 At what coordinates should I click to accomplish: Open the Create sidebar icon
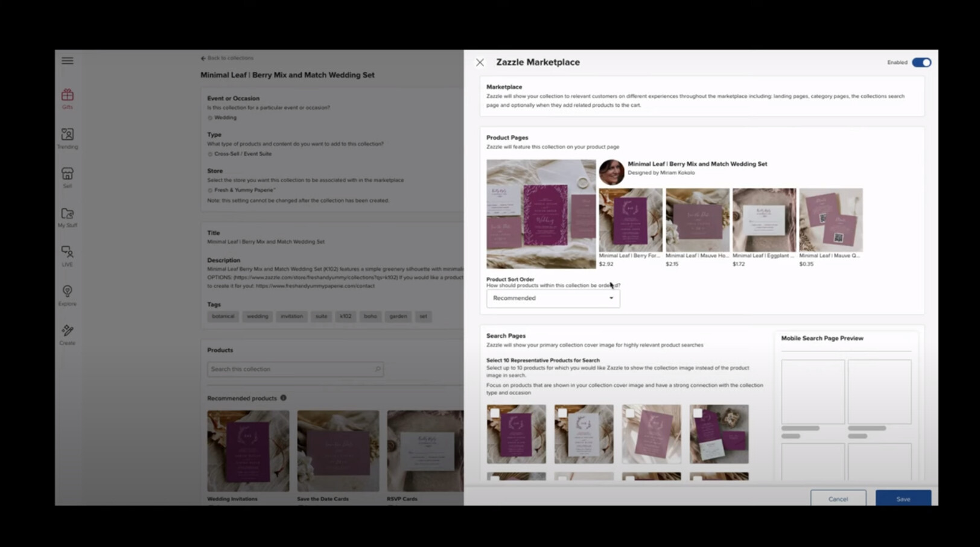[x=67, y=335]
